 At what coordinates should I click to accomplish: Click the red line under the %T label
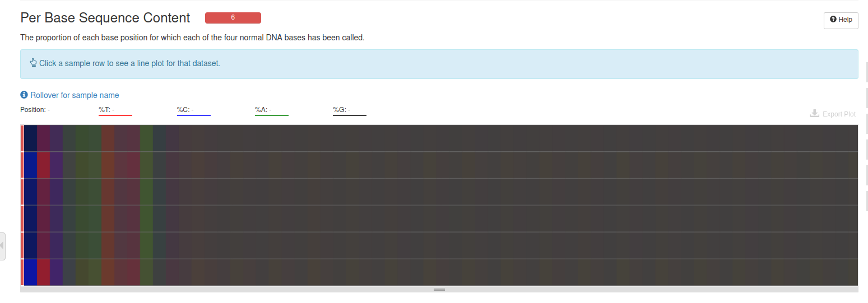tap(115, 115)
